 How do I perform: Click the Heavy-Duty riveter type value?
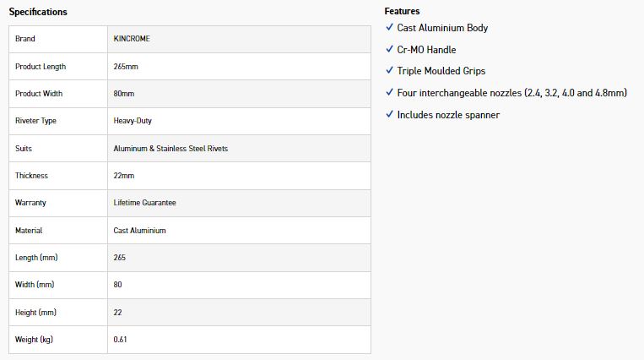pyautogui.click(x=133, y=121)
